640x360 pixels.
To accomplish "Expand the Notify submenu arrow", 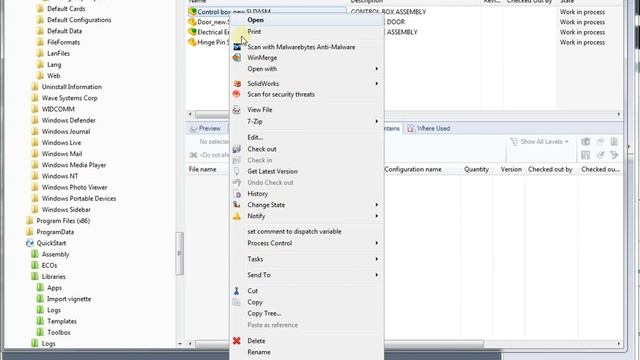I will 377,216.
